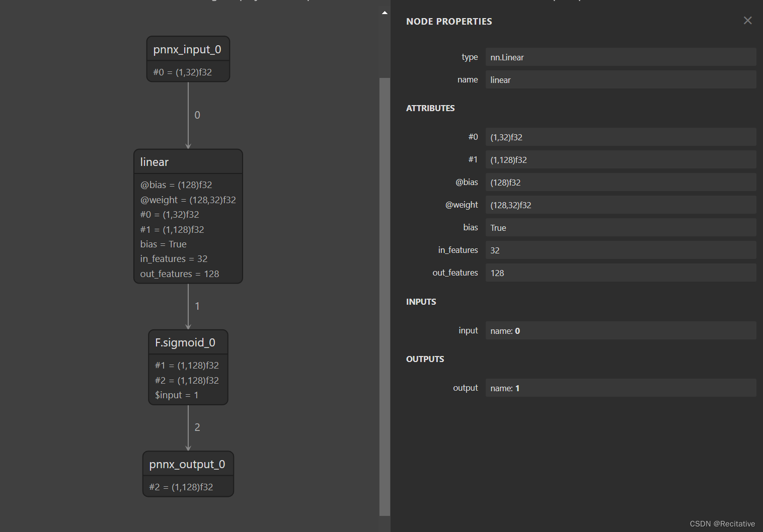
Task: Click the NODE PROPERTIES panel title
Action: [x=449, y=21]
